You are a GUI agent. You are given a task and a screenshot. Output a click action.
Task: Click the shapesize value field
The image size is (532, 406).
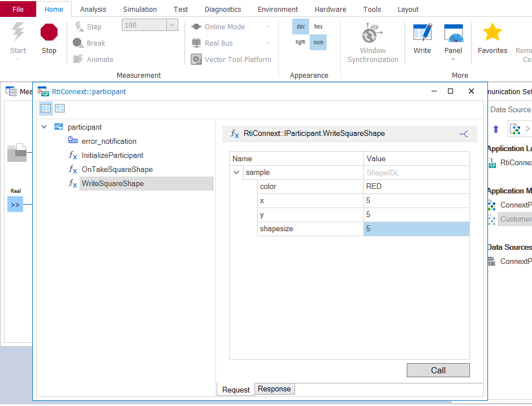pyautogui.click(x=416, y=228)
